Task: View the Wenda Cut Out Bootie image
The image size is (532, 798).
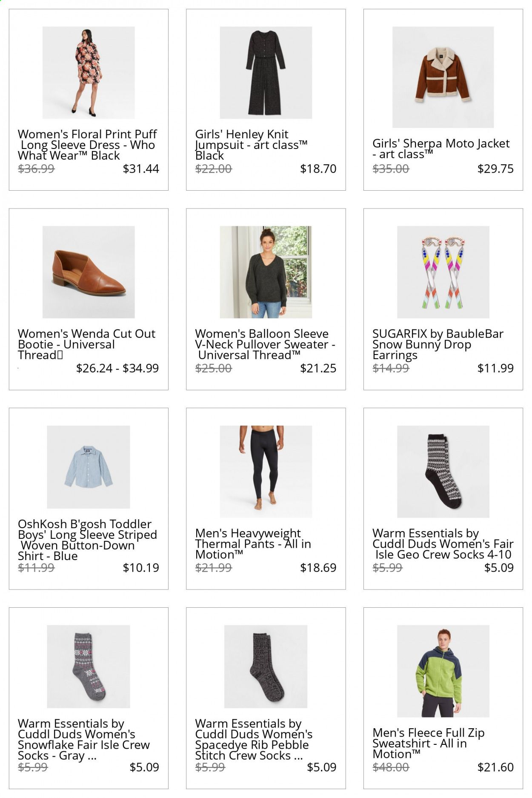Action: [89, 272]
